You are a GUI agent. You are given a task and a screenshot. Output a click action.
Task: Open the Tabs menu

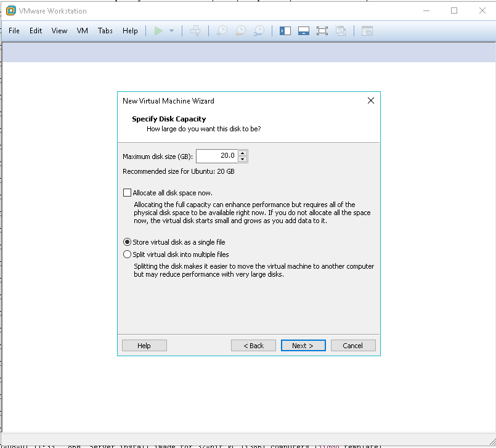click(105, 31)
